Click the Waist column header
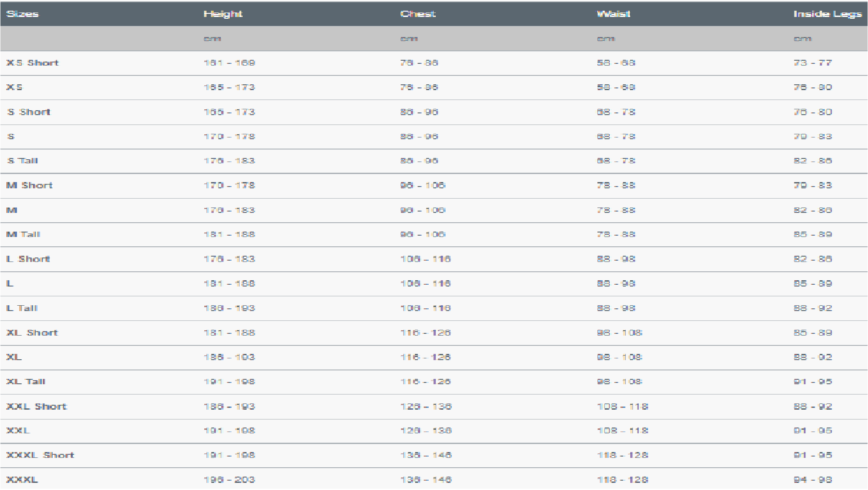Viewport: 868px width, 490px height. click(614, 14)
